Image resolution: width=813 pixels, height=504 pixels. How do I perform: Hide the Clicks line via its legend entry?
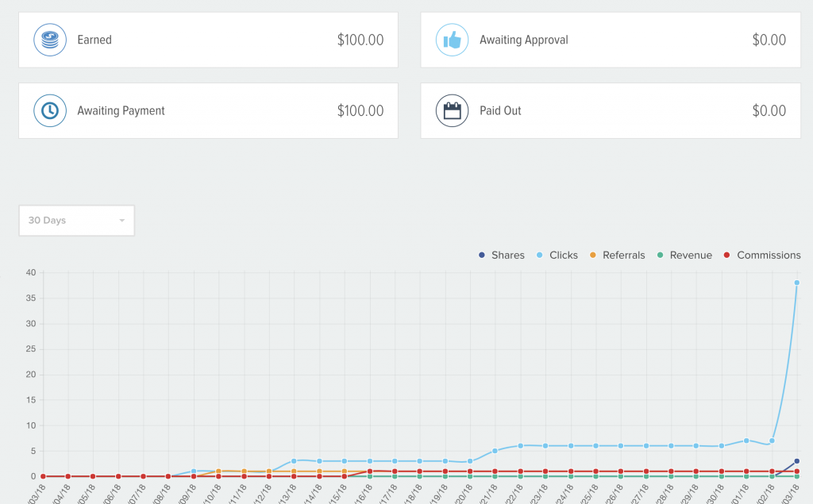(x=559, y=255)
